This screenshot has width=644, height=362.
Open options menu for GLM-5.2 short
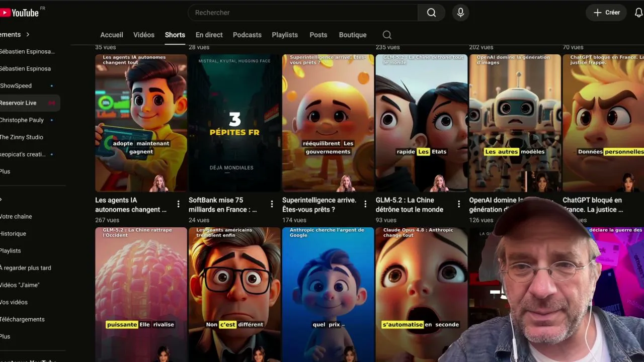click(x=459, y=204)
